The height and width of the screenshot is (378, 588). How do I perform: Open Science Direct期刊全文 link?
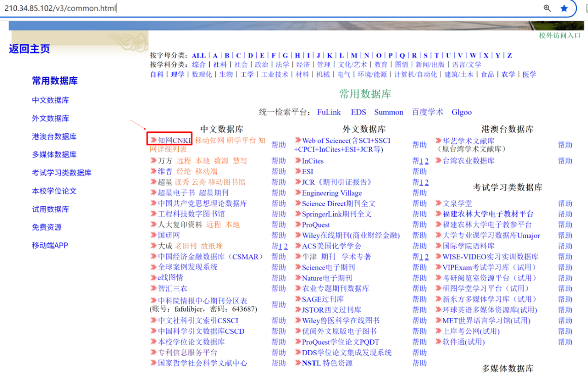339,204
